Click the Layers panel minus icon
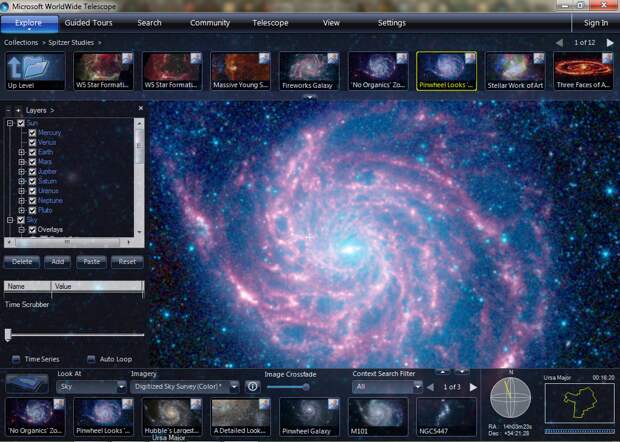Viewport: 620px width, 442px height. point(8,110)
